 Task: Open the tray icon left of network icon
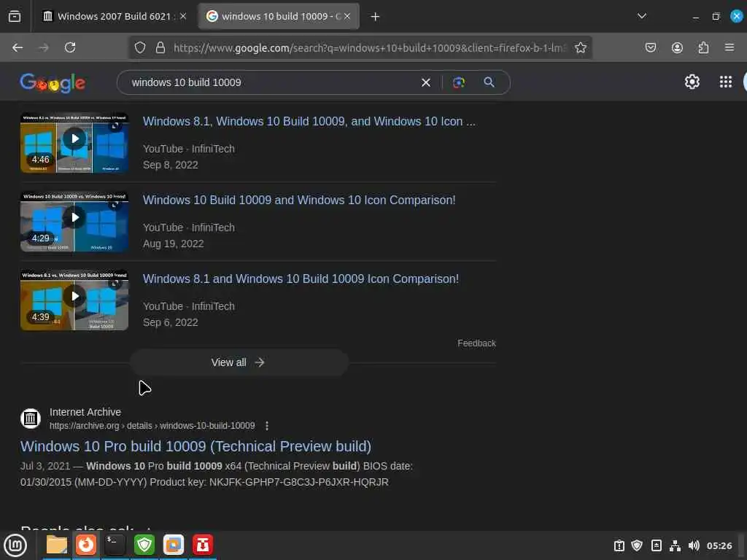[656, 545]
